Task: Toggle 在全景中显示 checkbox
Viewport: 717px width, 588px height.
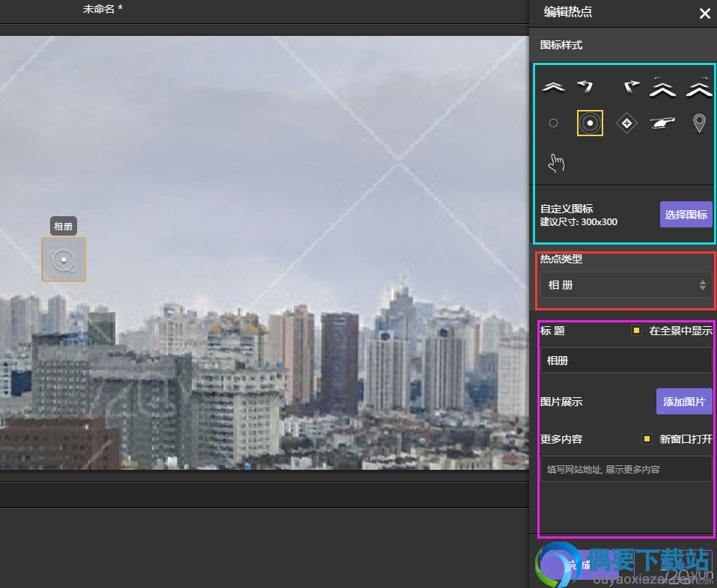Action: tap(636, 330)
